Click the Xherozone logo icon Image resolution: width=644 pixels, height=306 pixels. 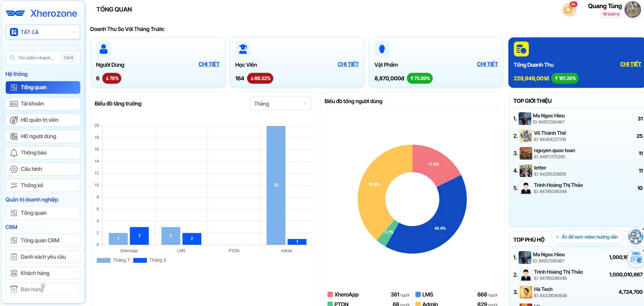(x=15, y=13)
